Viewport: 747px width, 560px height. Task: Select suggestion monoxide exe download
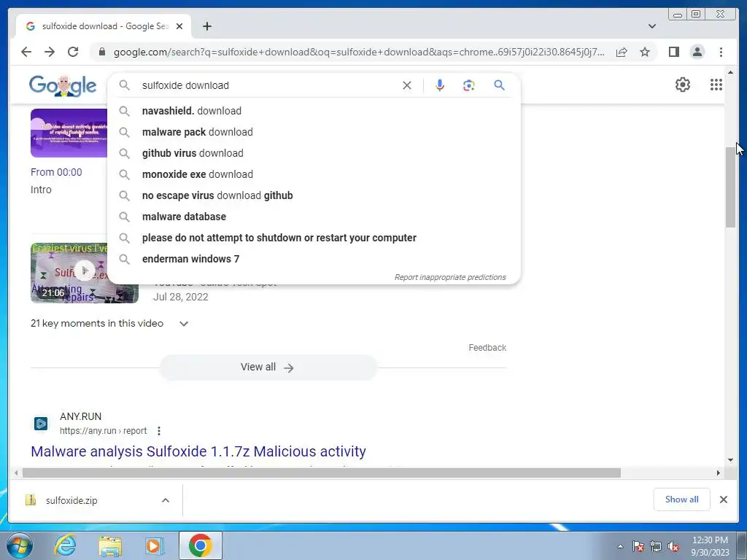click(x=314, y=174)
